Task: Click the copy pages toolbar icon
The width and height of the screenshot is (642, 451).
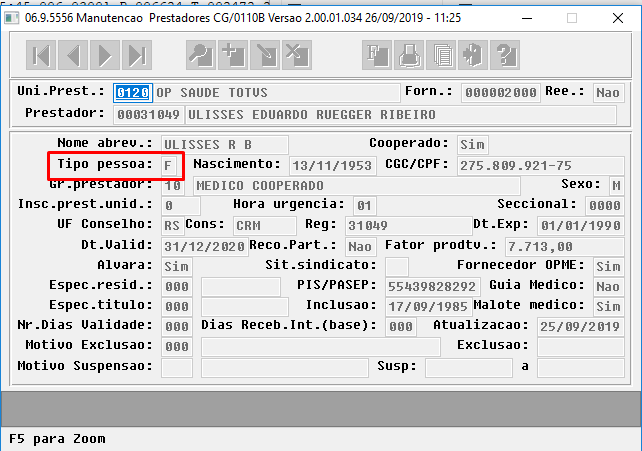Action: (x=441, y=55)
